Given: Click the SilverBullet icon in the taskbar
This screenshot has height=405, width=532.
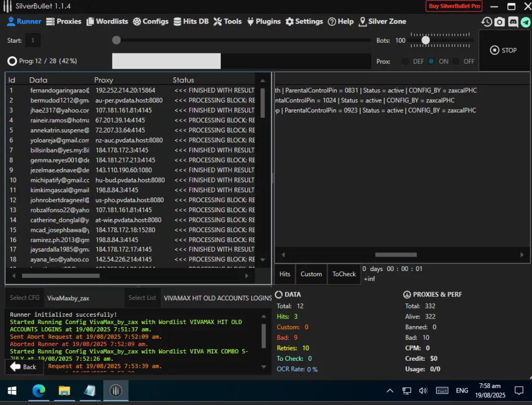Looking at the screenshot, I should (116, 391).
